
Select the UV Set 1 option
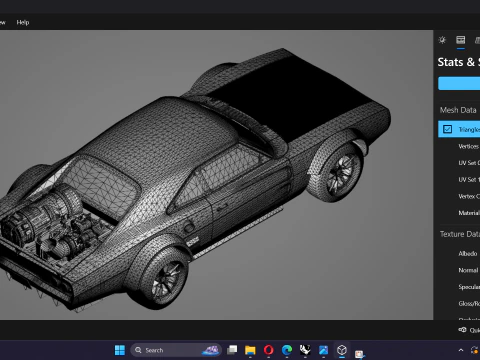click(469, 179)
